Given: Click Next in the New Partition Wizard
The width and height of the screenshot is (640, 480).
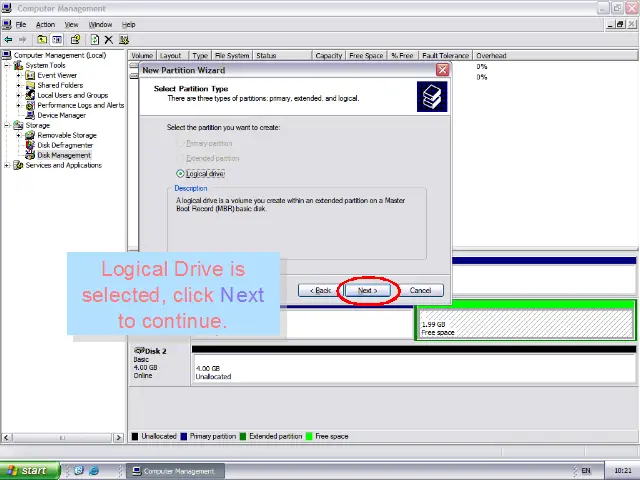Looking at the screenshot, I should pyautogui.click(x=368, y=290).
